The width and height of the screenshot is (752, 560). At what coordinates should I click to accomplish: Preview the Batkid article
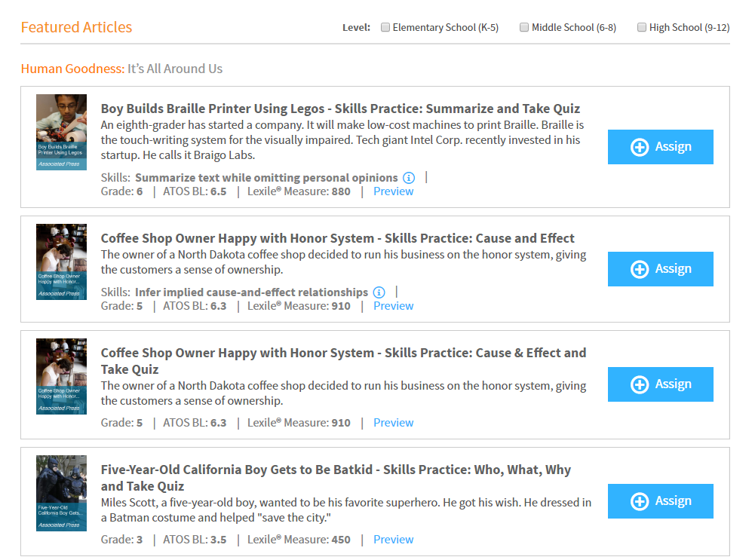tap(393, 540)
